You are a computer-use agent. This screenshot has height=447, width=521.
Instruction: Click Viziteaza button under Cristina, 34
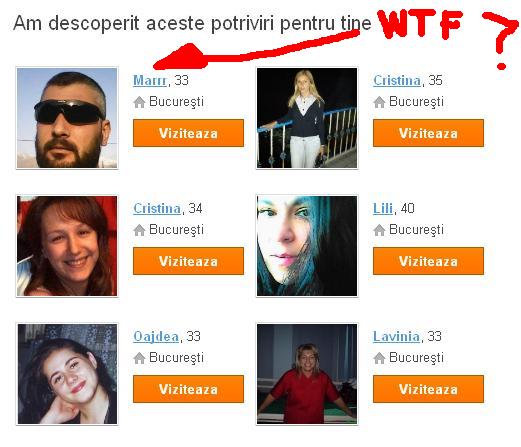pos(188,261)
